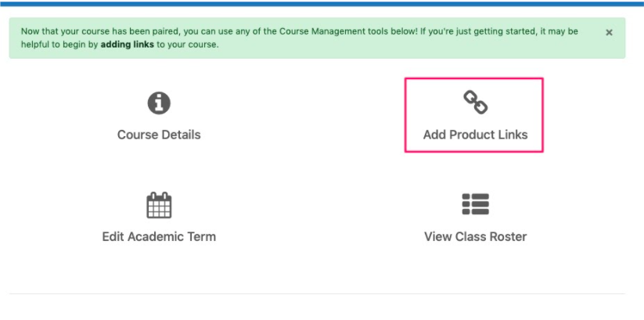Image resolution: width=644 pixels, height=320 pixels.
Task: Click the horizontal divider line below tools
Action: click(x=317, y=293)
